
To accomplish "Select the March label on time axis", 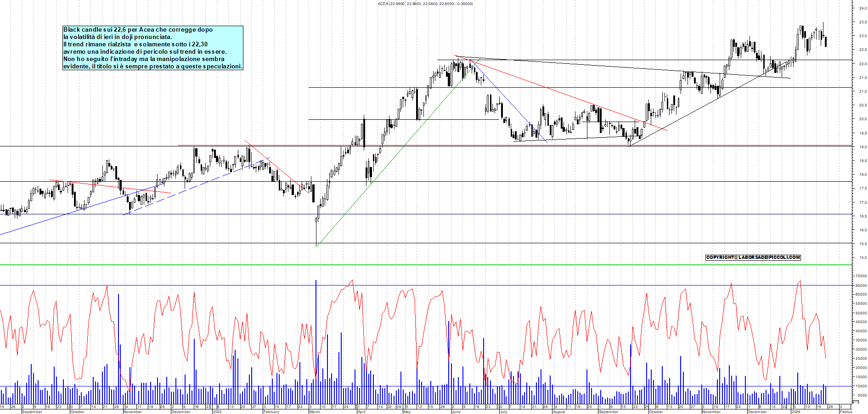I will 315,412.
